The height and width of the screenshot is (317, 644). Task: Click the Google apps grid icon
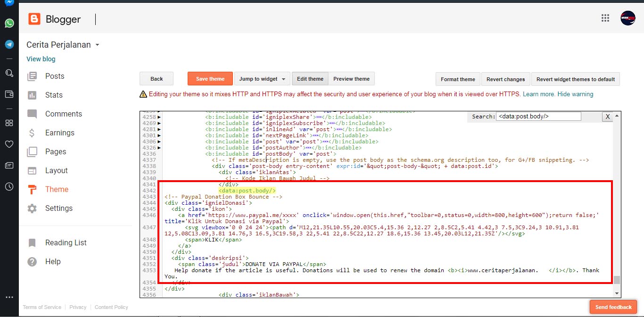point(605,18)
